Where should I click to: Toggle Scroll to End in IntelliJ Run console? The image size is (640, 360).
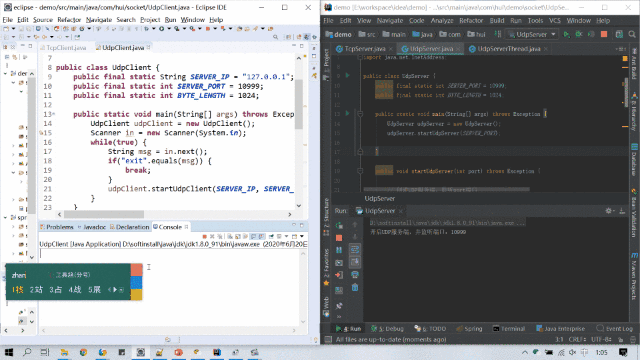click(355, 262)
